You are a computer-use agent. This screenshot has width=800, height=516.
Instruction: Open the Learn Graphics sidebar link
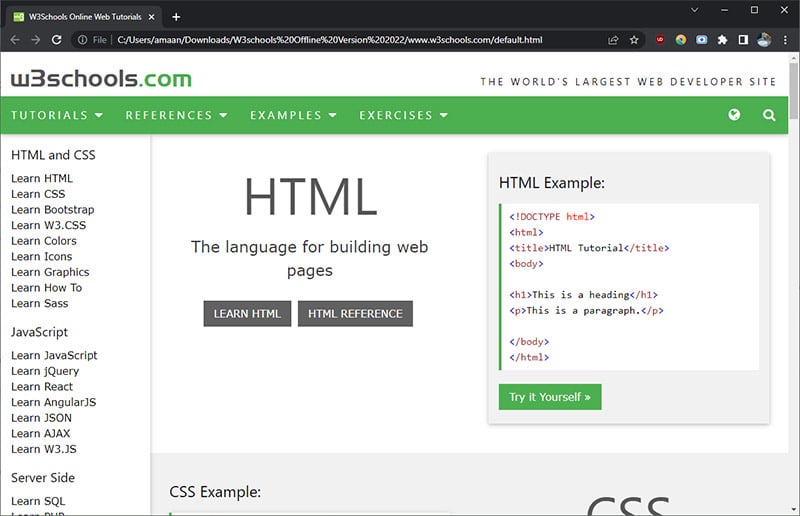[x=50, y=272]
